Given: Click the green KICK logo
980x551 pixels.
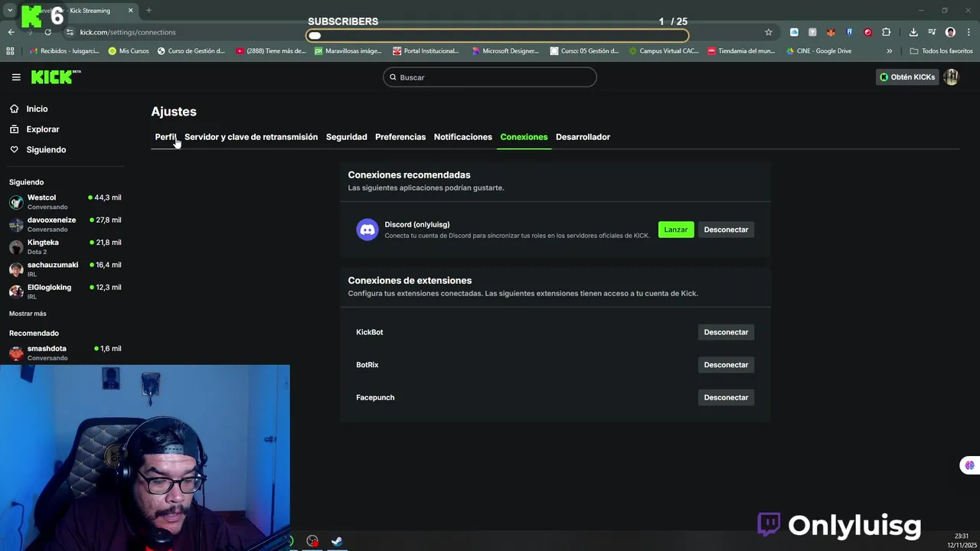Looking at the screenshot, I should [55, 77].
